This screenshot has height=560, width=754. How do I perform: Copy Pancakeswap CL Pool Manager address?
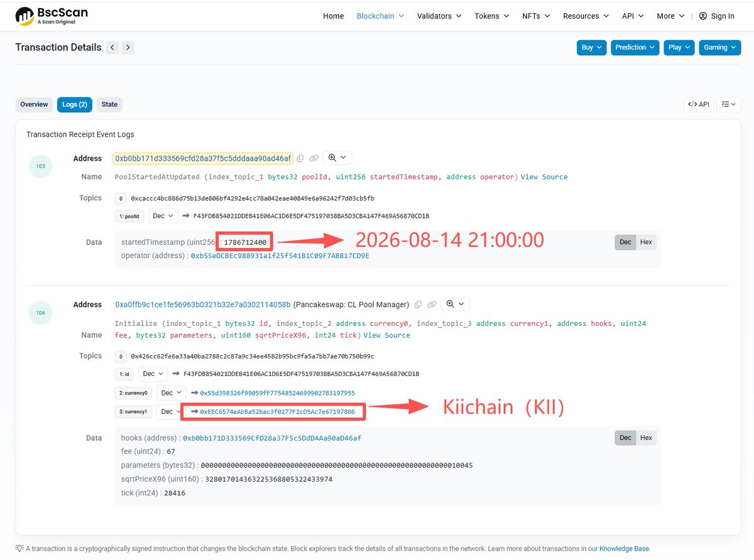418,304
